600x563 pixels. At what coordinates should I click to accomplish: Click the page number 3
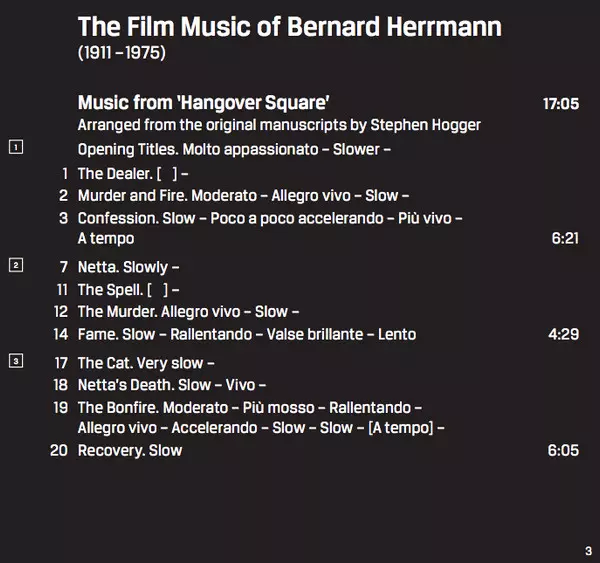[x=588, y=550]
